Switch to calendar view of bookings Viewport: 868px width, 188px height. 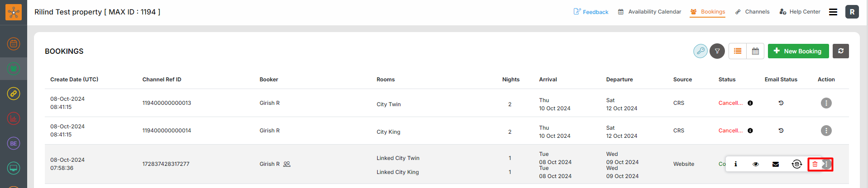755,51
